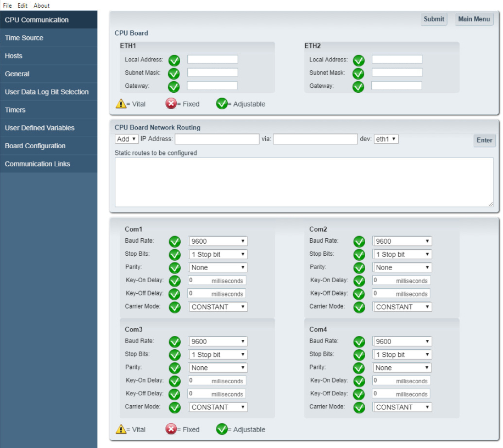Viewport: 503px width, 448px height.
Task: Open the Com4 Carrier Mode dropdown
Action: 403,407
